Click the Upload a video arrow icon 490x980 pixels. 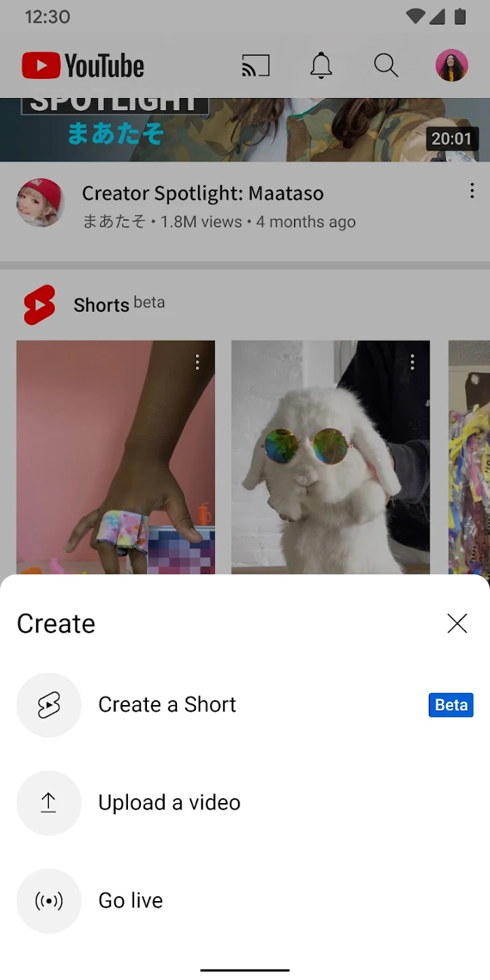(49, 803)
